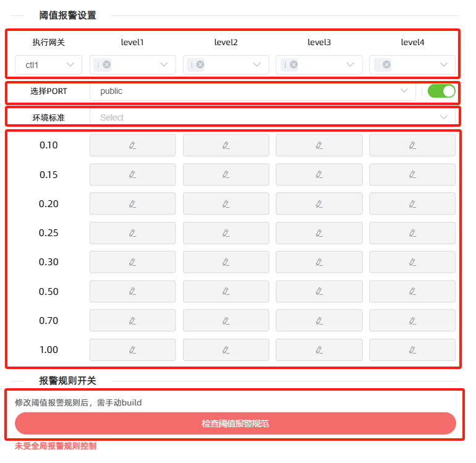Expand the level4 dropdown arrow

click(444, 64)
